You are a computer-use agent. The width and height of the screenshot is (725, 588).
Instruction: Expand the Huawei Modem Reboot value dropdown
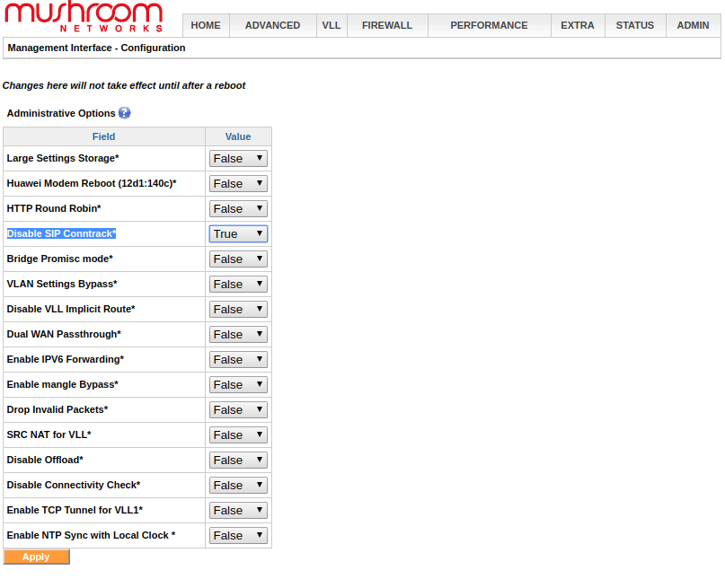point(238,184)
